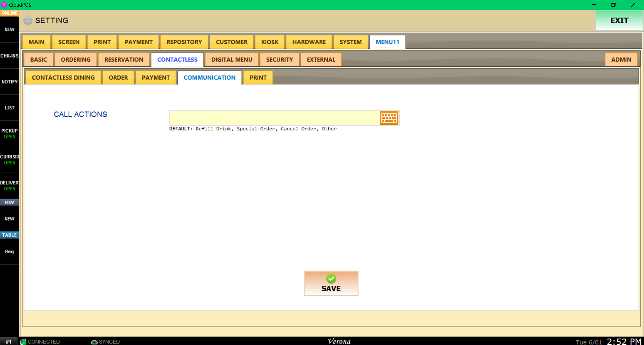Click the RSV sidebar label
644x345 pixels.
9,202
